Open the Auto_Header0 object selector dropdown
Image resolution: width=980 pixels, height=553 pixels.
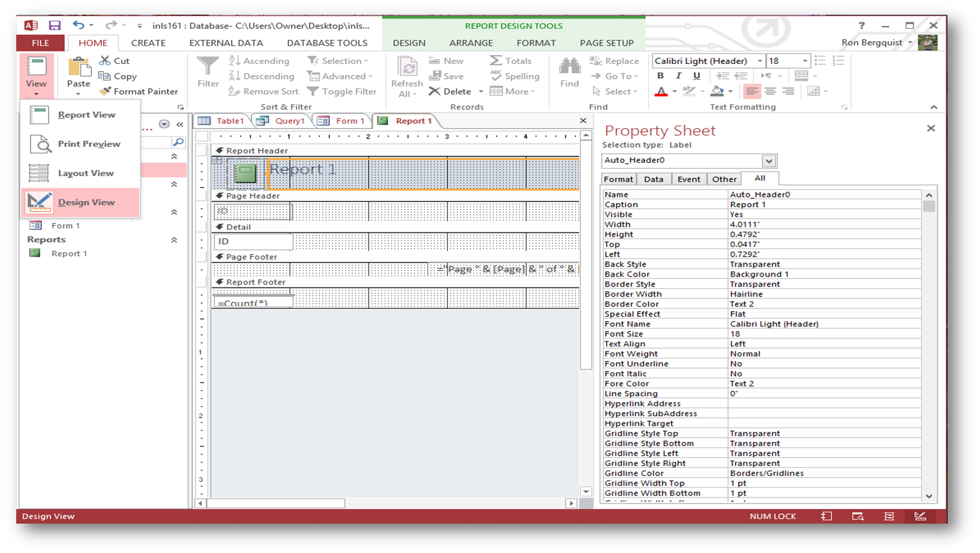769,161
